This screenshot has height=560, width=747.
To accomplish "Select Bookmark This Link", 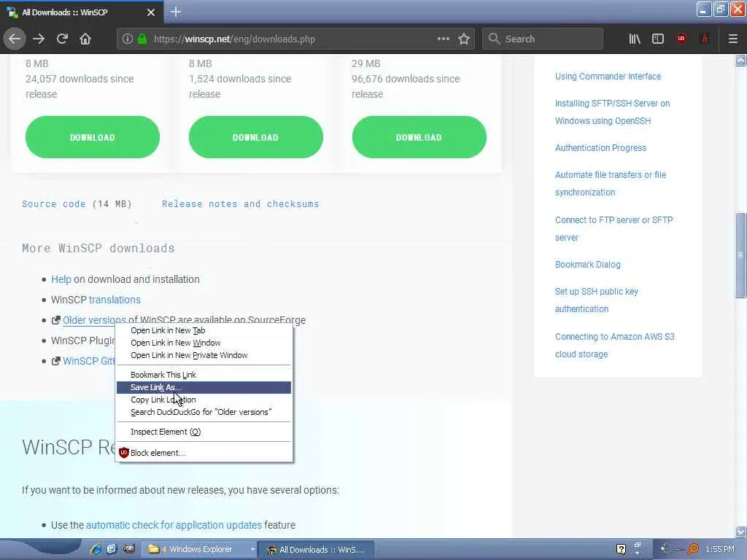I will pos(204,375).
